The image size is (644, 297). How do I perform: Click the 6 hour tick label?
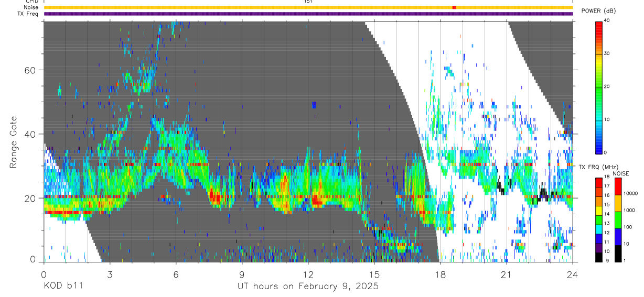point(176,274)
